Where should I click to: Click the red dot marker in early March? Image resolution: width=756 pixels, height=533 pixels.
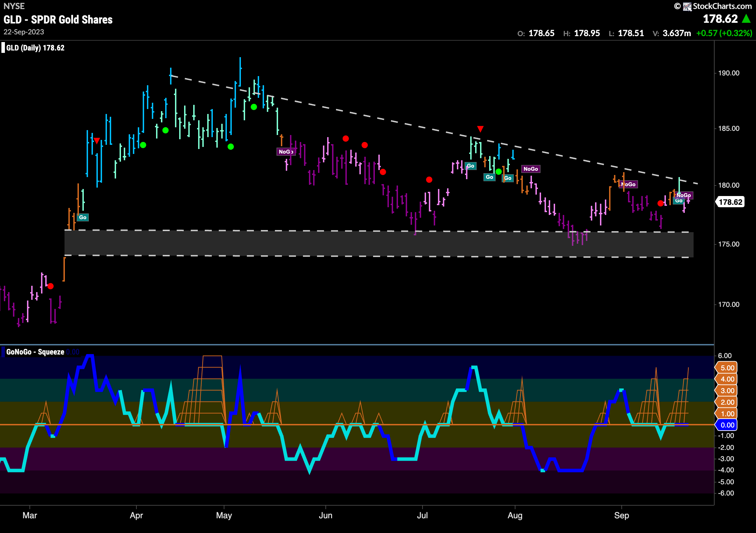coord(50,286)
